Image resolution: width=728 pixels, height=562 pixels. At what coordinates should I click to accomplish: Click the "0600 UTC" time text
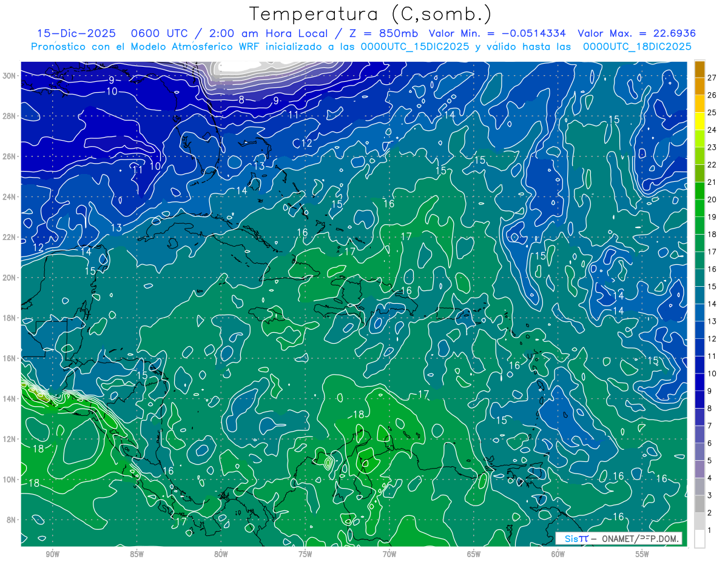[161, 33]
